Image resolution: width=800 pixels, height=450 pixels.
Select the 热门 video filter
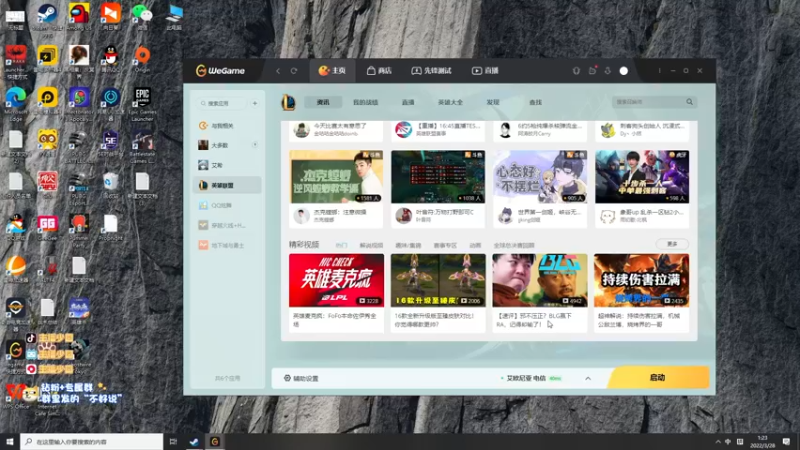(x=341, y=245)
